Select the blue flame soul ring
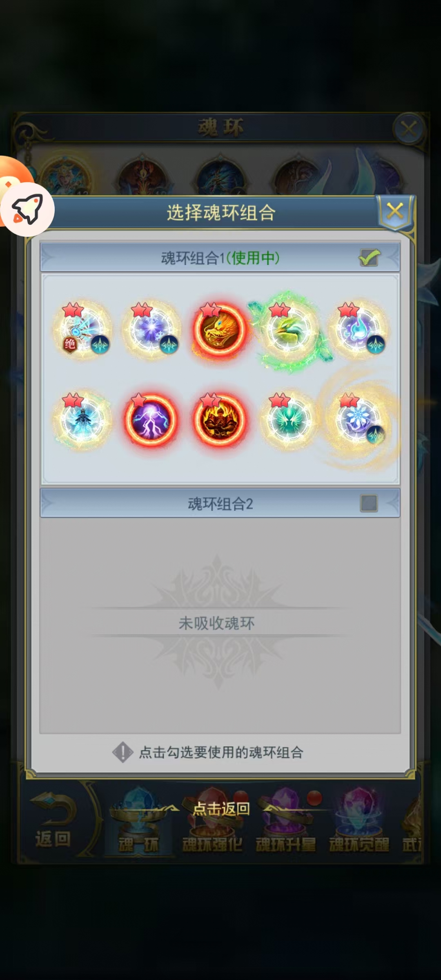This screenshot has height=980, width=441. click(x=359, y=330)
